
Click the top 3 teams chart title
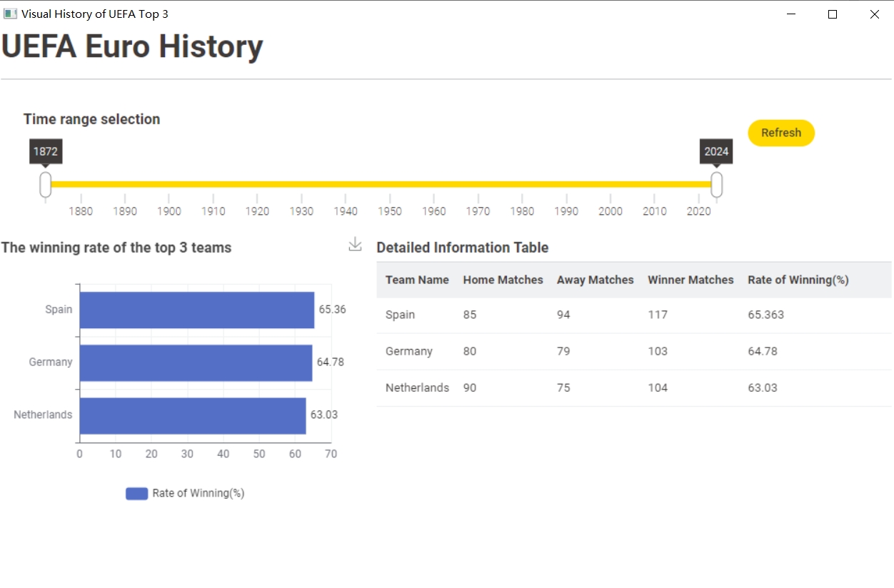(116, 248)
